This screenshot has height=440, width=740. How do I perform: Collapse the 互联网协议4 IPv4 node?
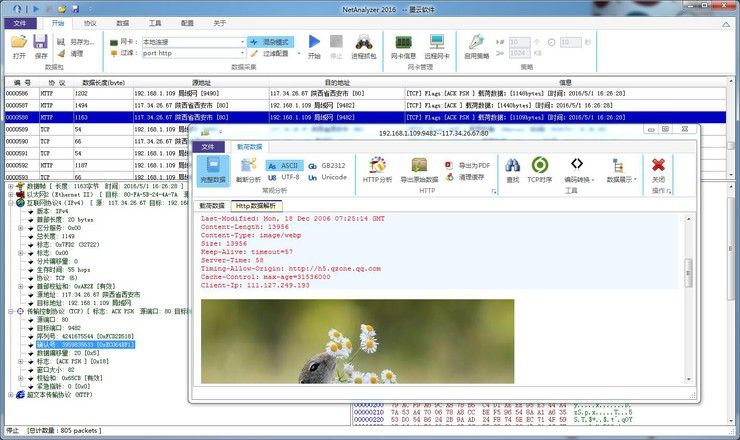11,203
